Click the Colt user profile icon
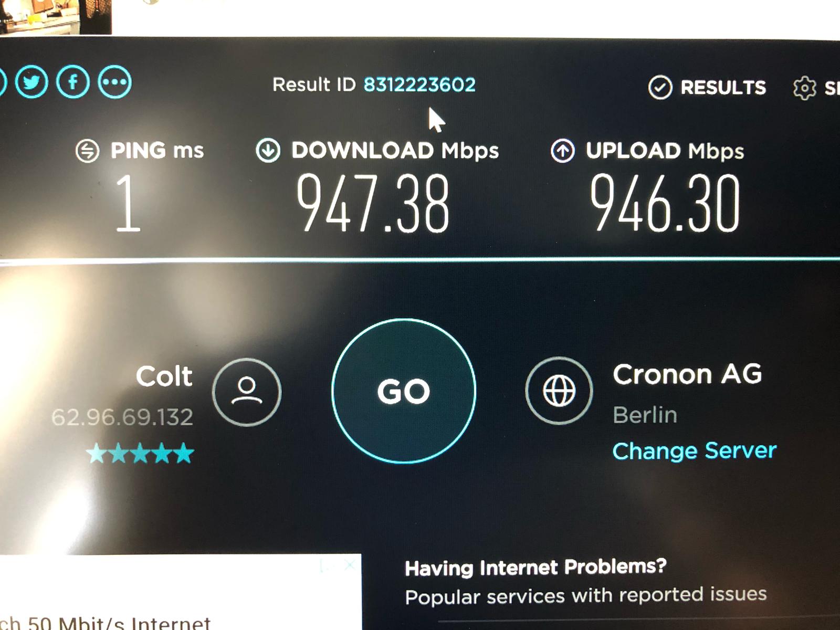Viewport: 840px width, 630px height. click(247, 392)
